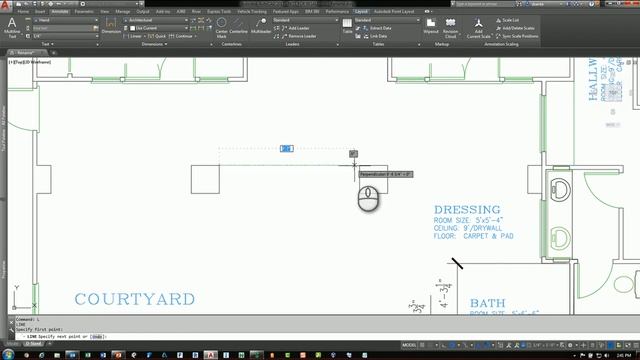The height and width of the screenshot is (360, 640).
Task: Click Sync Scale Positions
Action: (x=517, y=36)
